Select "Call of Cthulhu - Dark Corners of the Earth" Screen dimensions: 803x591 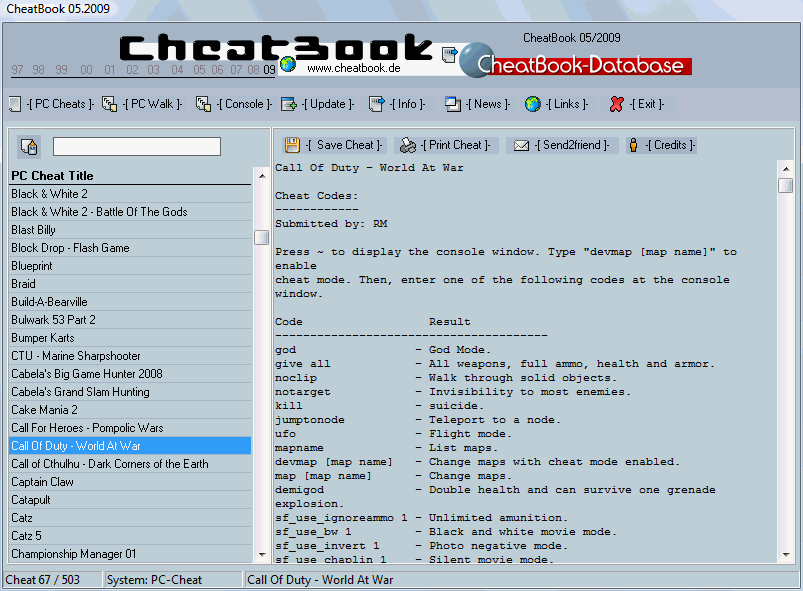(131, 464)
